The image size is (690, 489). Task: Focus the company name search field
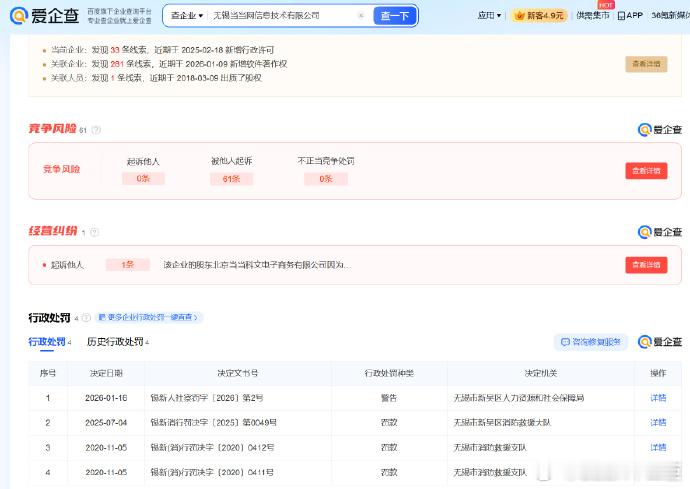point(282,16)
